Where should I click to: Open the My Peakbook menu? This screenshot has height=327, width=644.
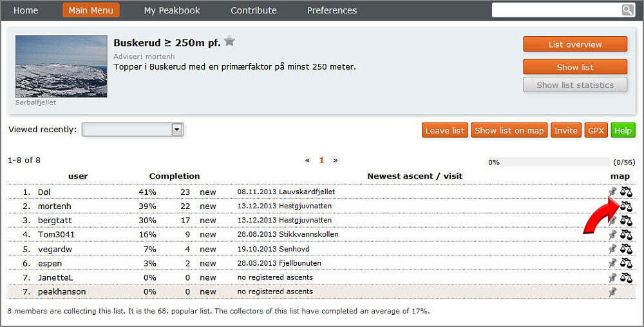tap(172, 10)
